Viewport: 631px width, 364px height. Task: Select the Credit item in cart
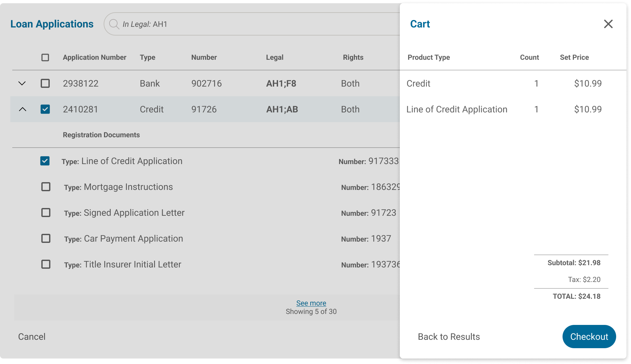pyautogui.click(x=418, y=83)
